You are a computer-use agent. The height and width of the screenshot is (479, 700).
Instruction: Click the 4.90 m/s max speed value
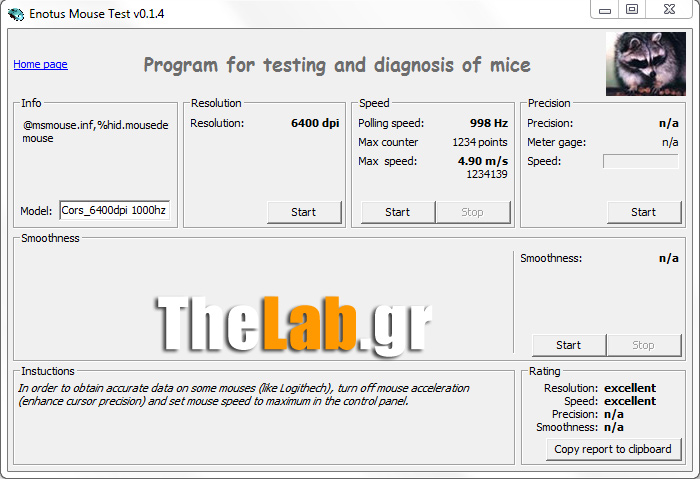[x=483, y=161]
